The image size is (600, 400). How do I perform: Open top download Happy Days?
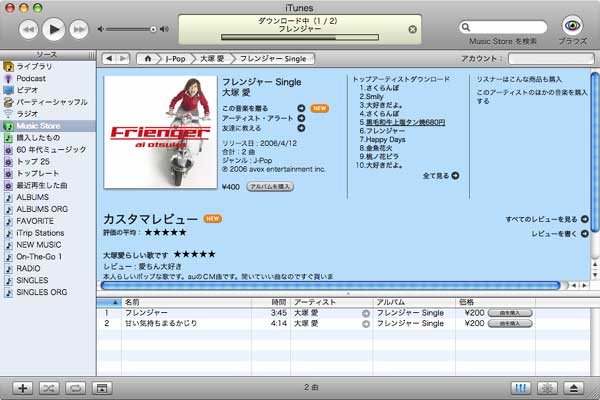pos(386,139)
